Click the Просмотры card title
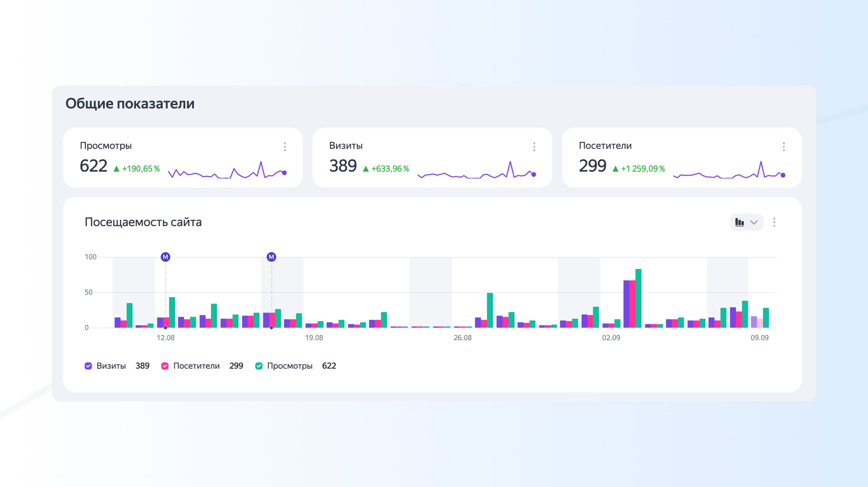 (x=106, y=146)
